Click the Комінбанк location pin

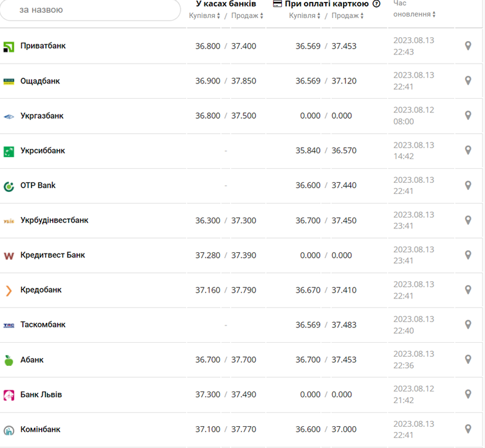468,429
